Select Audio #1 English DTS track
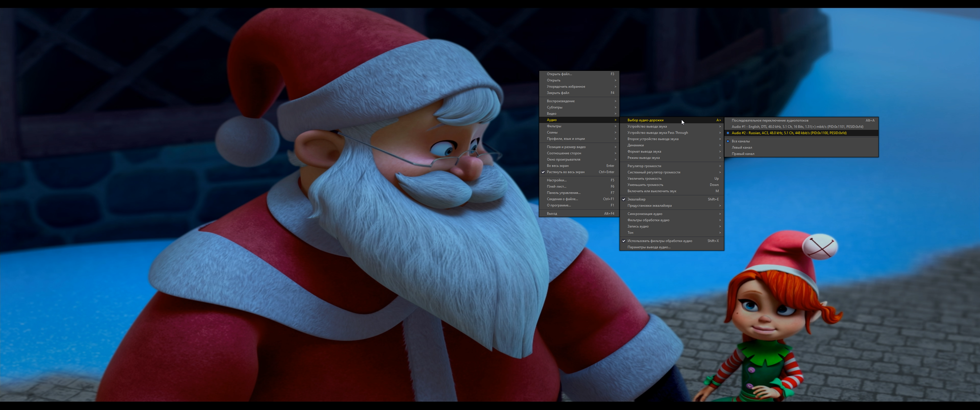980x410 pixels. 797,127
